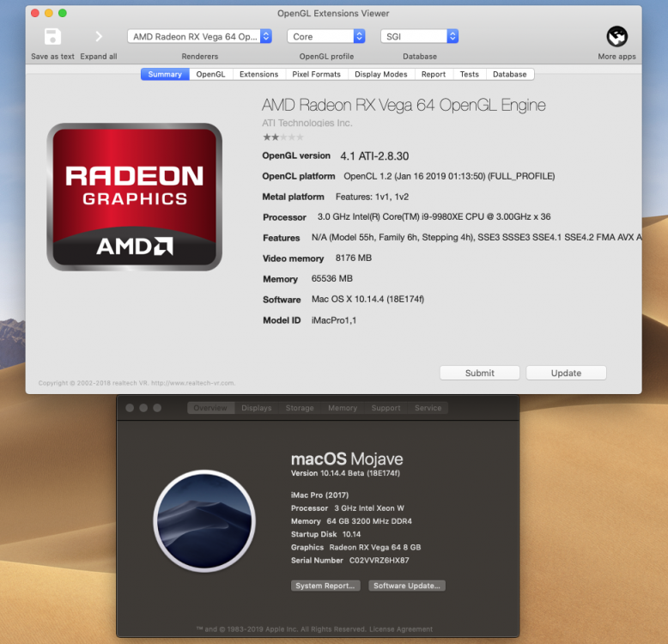Click Memory 64 GB 3200 MHz DDR4 text

[351, 521]
